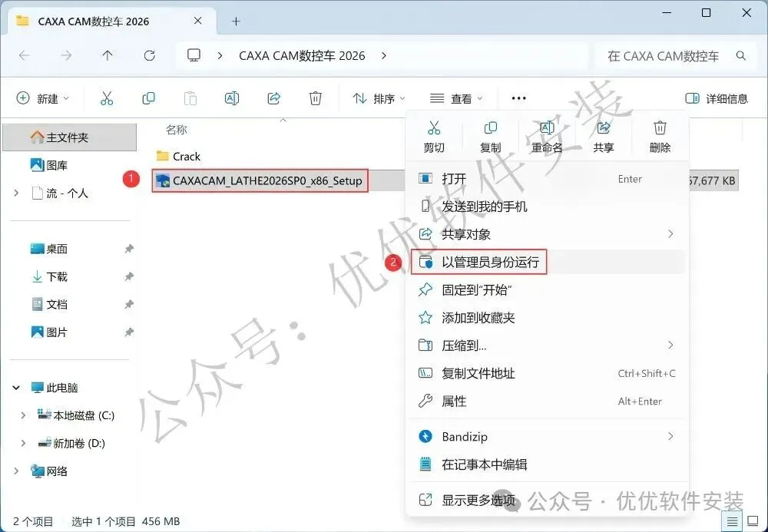The width and height of the screenshot is (768, 532).
Task: Open a new tab with plus
Action: coord(236,21)
